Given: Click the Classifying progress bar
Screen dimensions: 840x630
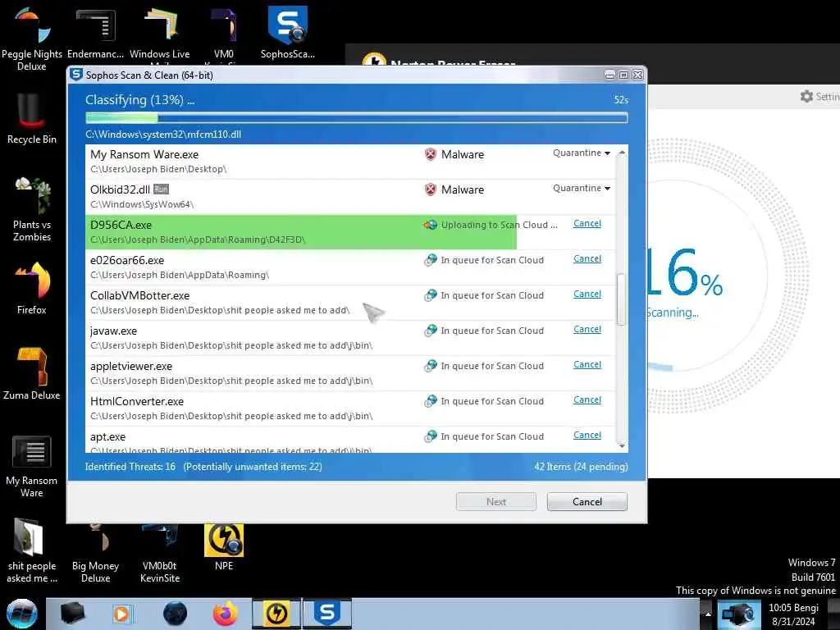Looking at the screenshot, I should click(x=356, y=118).
